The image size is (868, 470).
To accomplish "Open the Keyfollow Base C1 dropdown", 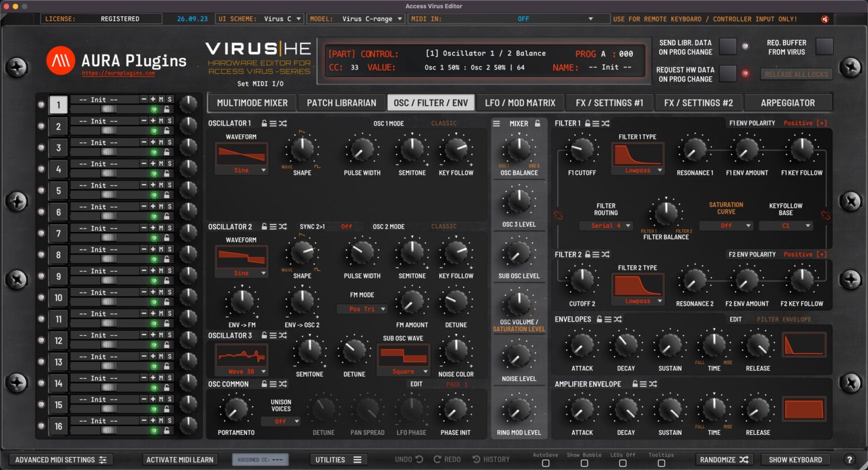I will [786, 226].
